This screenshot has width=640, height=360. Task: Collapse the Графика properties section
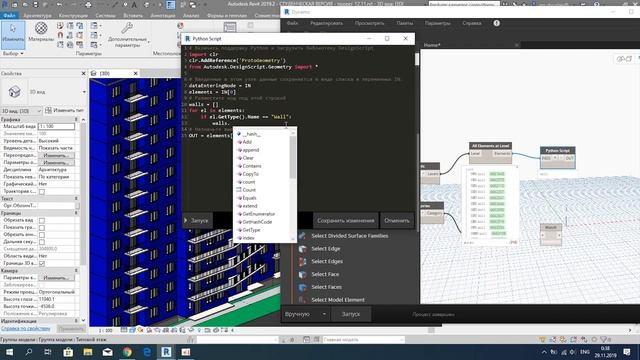[x=76, y=120]
